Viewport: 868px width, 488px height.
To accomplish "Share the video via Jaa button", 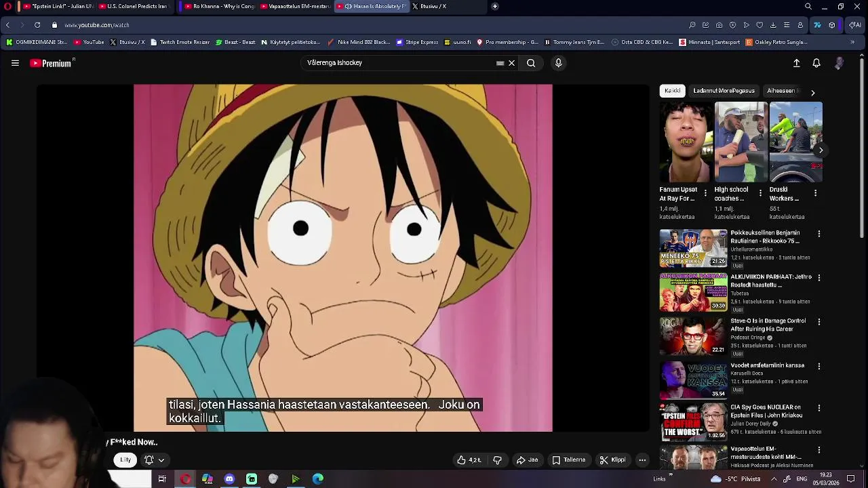I will point(527,460).
